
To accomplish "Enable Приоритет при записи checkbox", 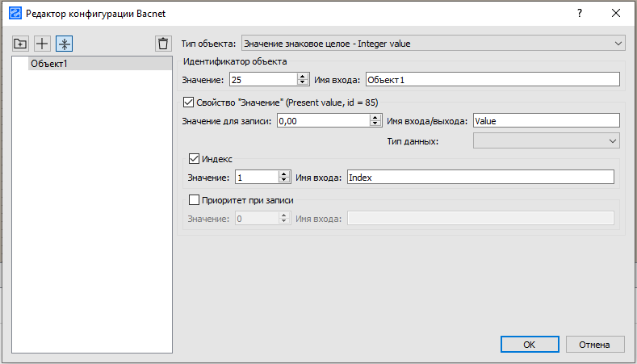I will [x=194, y=199].
